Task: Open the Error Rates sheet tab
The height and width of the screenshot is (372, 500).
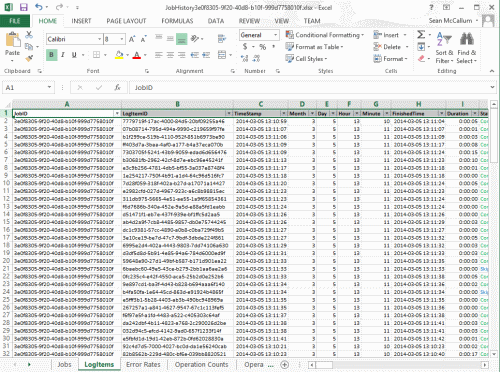Action: coord(143,365)
